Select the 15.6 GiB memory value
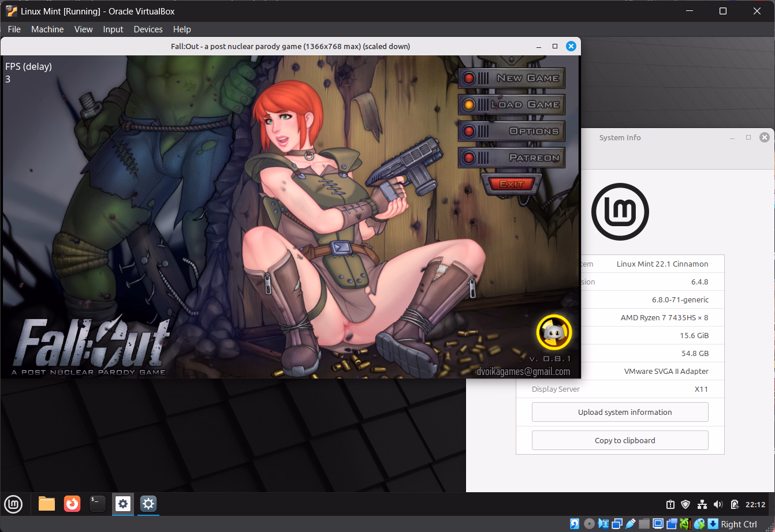The height and width of the screenshot is (532, 775). (694, 335)
